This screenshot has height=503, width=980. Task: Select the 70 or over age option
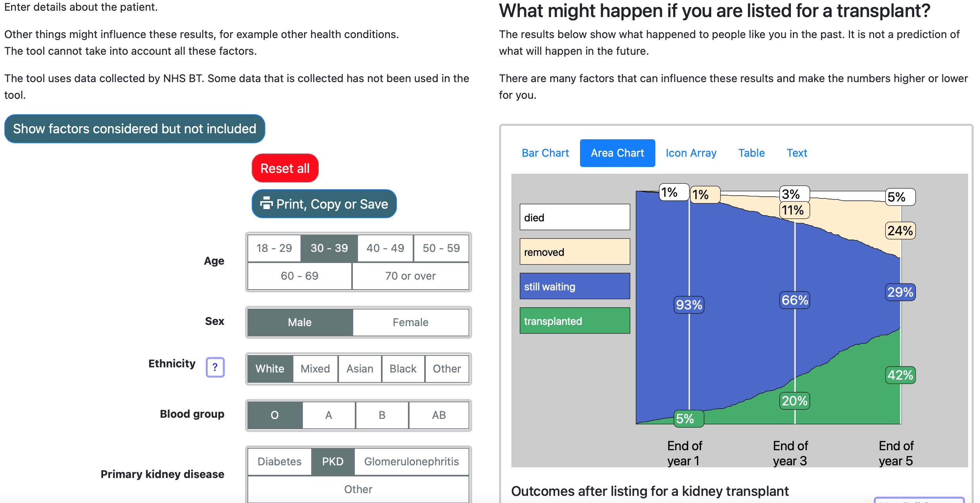point(410,276)
